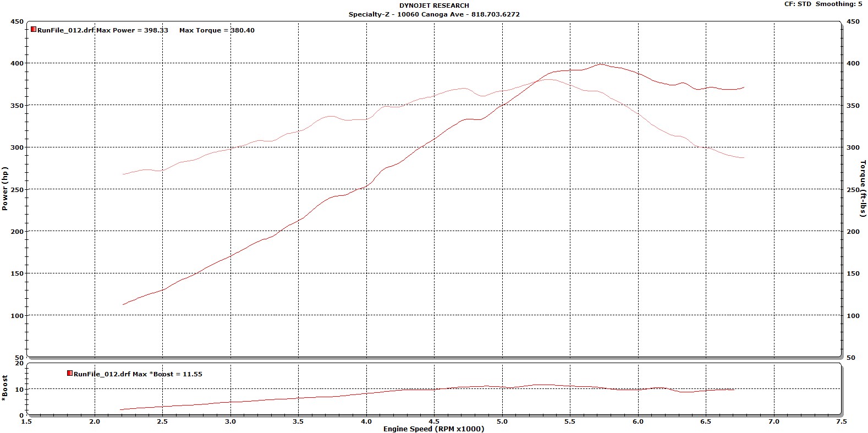Click the torque curve peak near 5.3
The height and width of the screenshot is (433, 868).
(548, 79)
